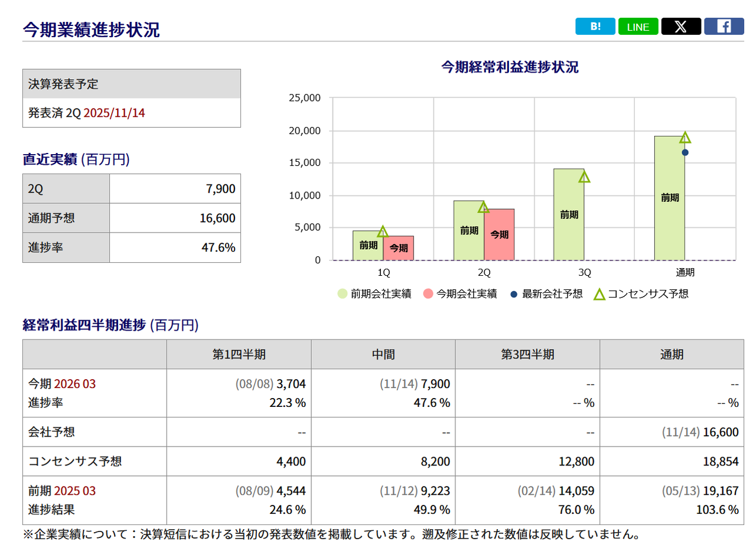756x551 pixels.
Task: Toggle 最新会社予想 series in chart legend
Action: [547, 294]
